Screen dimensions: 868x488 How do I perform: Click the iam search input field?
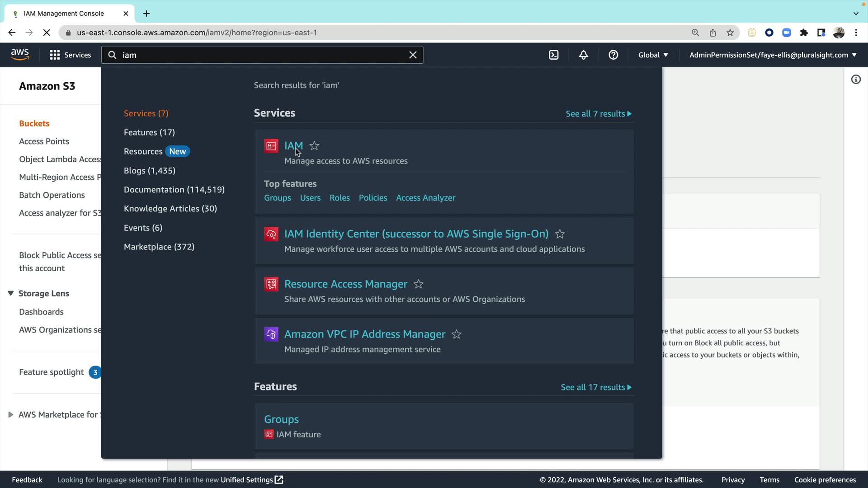pos(262,55)
